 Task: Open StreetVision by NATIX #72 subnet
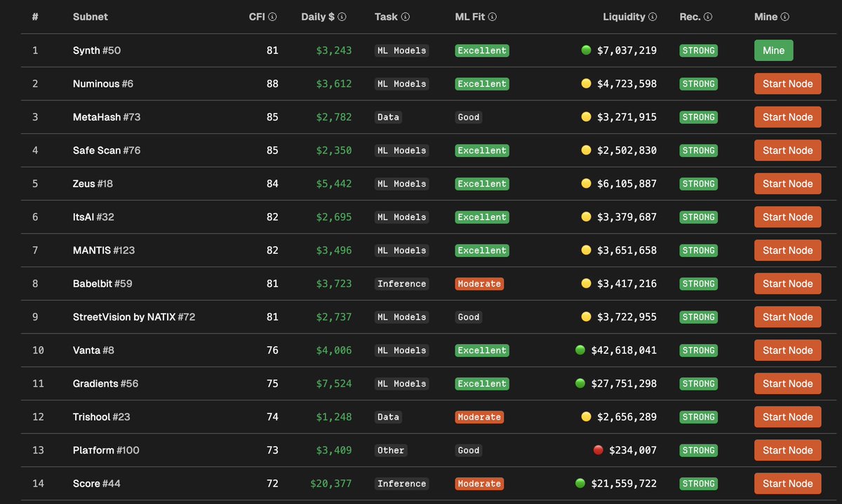pos(134,317)
